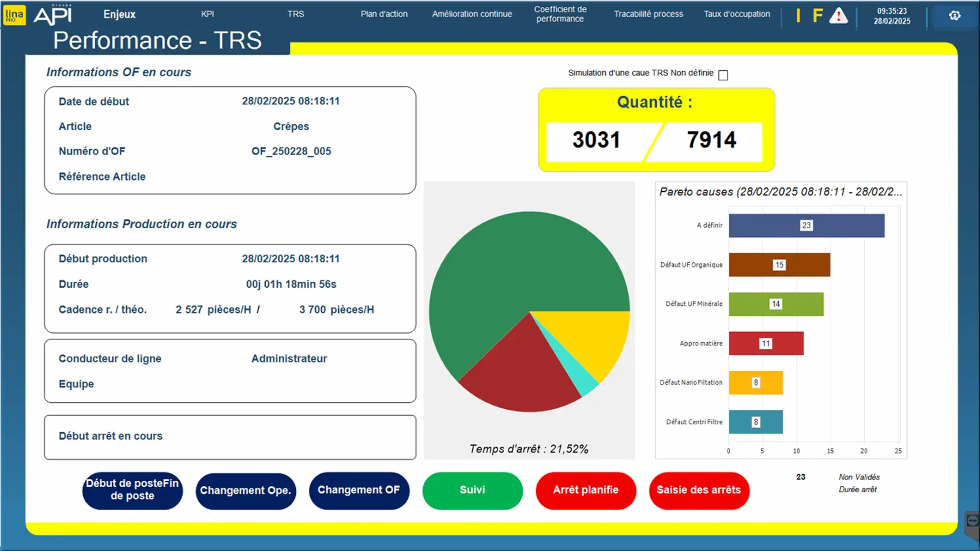The width and height of the screenshot is (980, 551).
Task: Open the Enjeux menu
Action: coord(119,14)
